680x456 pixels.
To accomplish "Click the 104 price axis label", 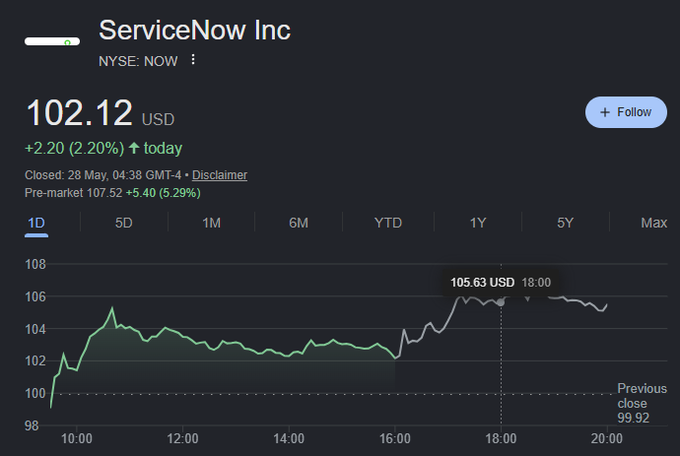I will click(x=35, y=329).
